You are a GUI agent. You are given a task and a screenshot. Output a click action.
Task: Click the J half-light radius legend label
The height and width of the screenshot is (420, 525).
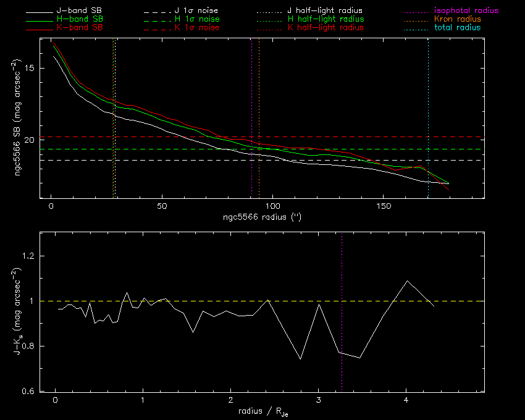pyautogui.click(x=325, y=11)
